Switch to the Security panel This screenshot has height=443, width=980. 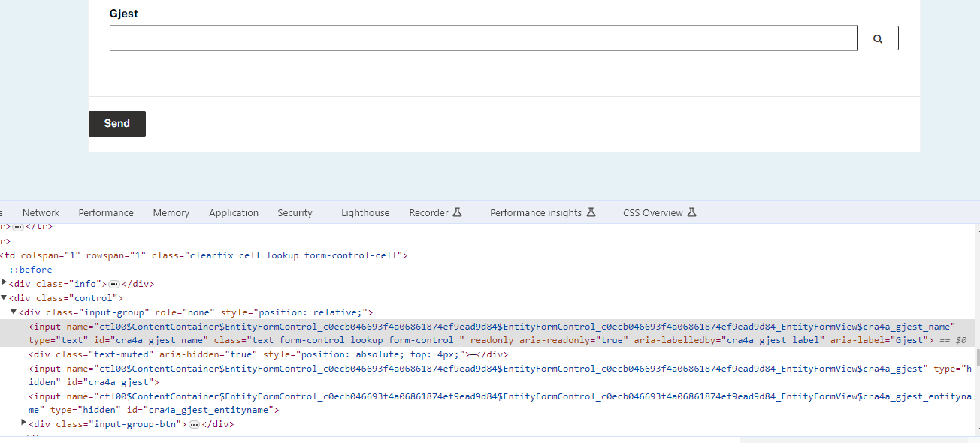(295, 212)
